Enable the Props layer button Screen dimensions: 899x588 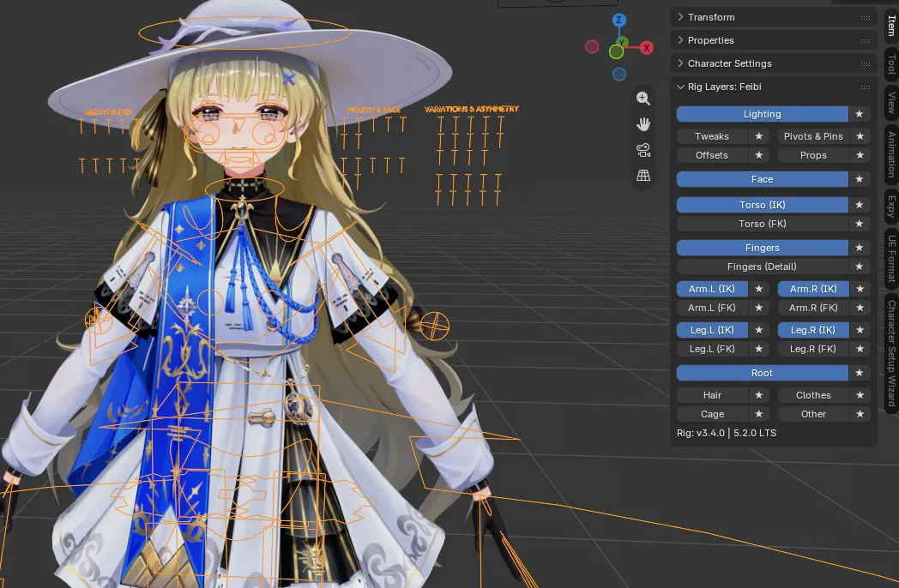click(x=813, y=155)
